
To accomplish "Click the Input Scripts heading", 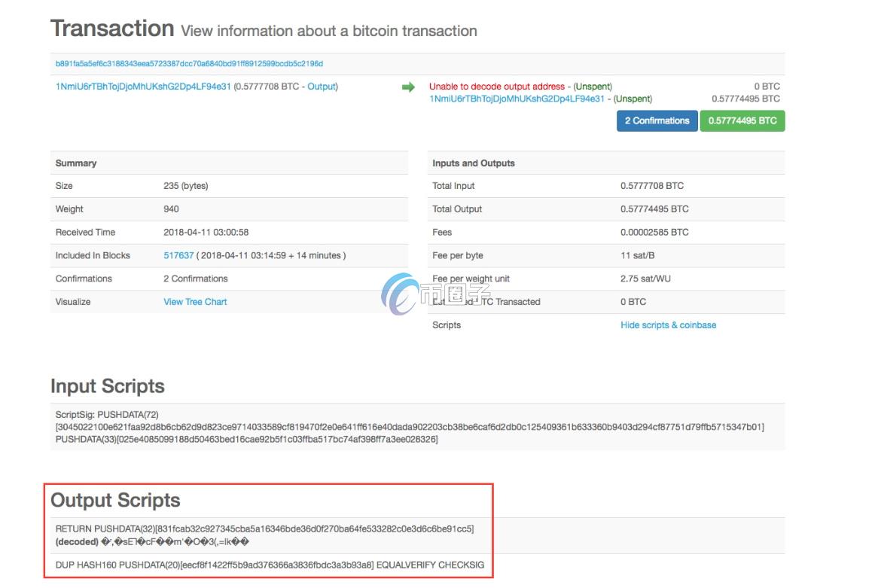I will click(107, 386).
